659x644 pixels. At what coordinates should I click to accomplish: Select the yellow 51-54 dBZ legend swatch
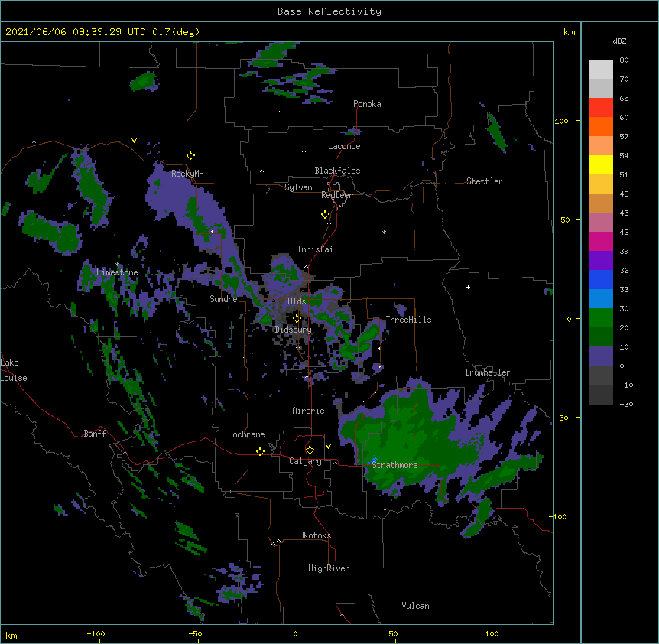pyautogui.click(x=601, y=165)
